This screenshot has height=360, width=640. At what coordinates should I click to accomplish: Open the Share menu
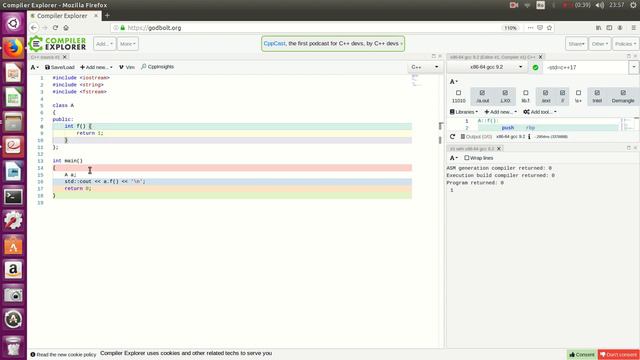click(576, 44)
